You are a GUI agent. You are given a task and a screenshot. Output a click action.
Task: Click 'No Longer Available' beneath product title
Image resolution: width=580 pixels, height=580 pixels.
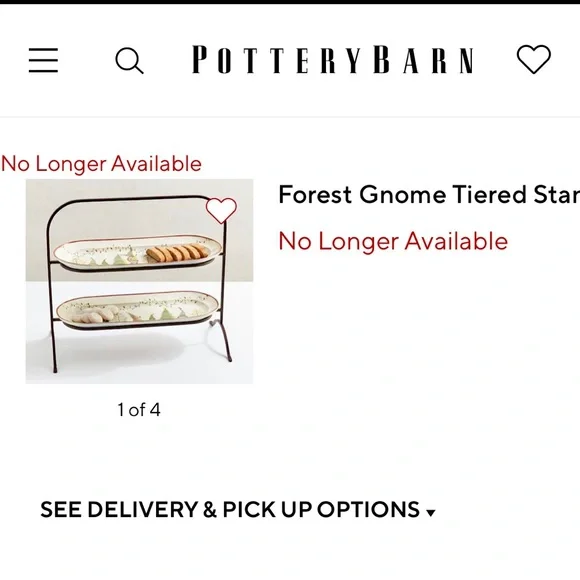click(x=393, y=241)
